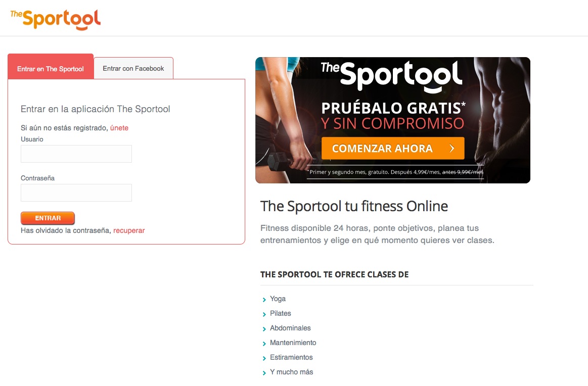Click chevron icon beside Yoga

pos(264,300)
